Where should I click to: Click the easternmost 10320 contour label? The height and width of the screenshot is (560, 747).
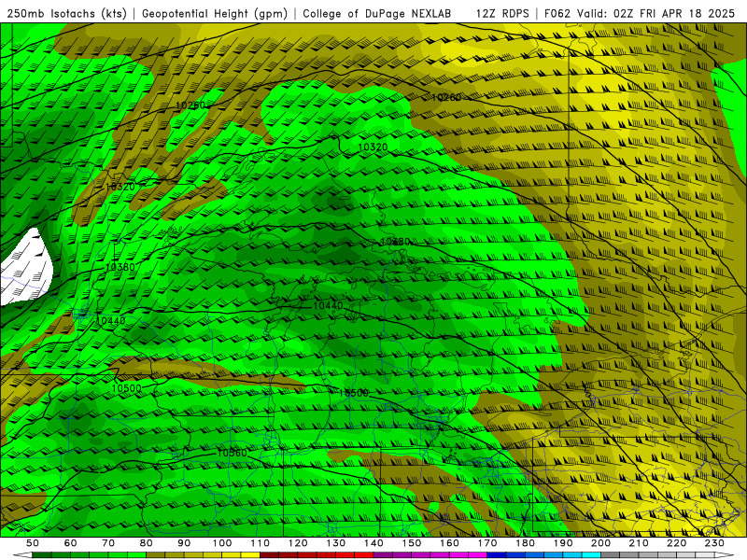click(373, 147)
